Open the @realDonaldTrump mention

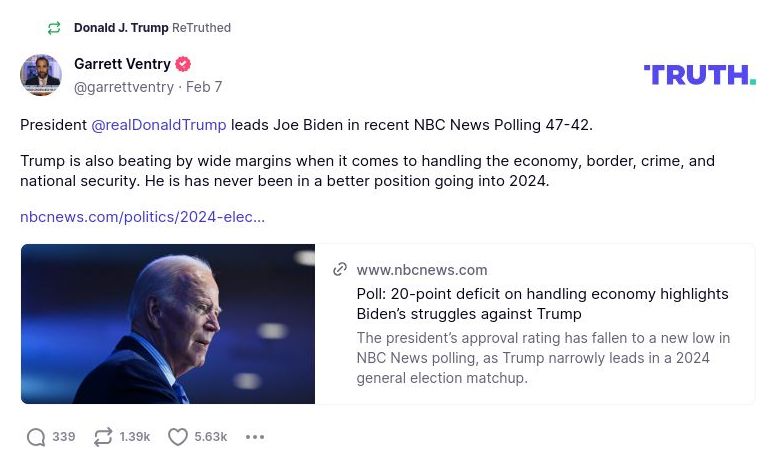click(x=159, y=125)
